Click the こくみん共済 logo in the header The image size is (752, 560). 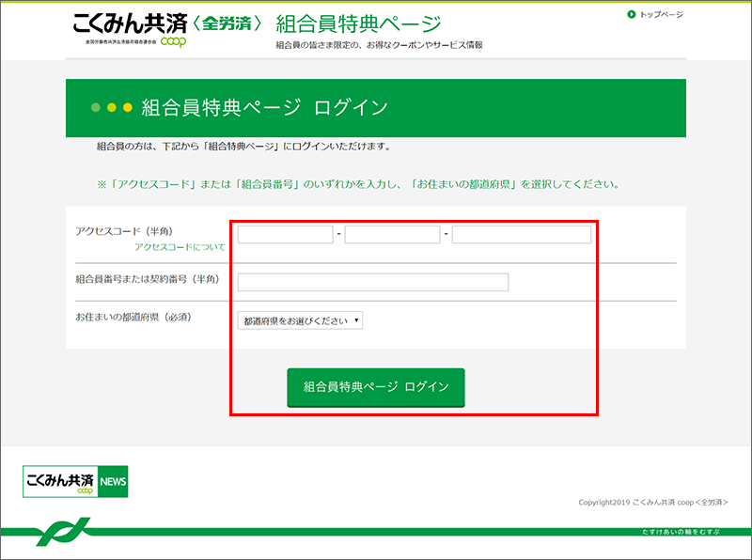pos(122,23)
